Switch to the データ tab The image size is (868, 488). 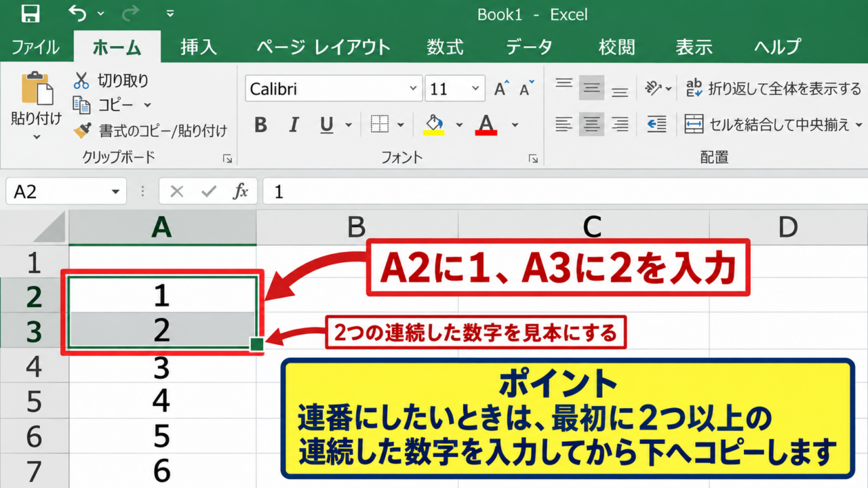pyautogui.click(x=529, y=47)
